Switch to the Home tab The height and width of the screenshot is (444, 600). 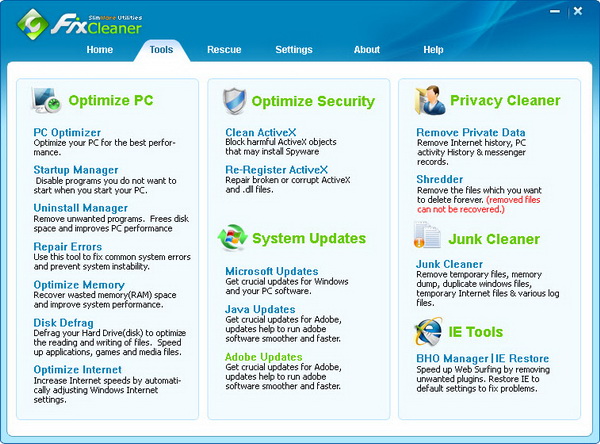pyautogui.click(x=100, y=49)
